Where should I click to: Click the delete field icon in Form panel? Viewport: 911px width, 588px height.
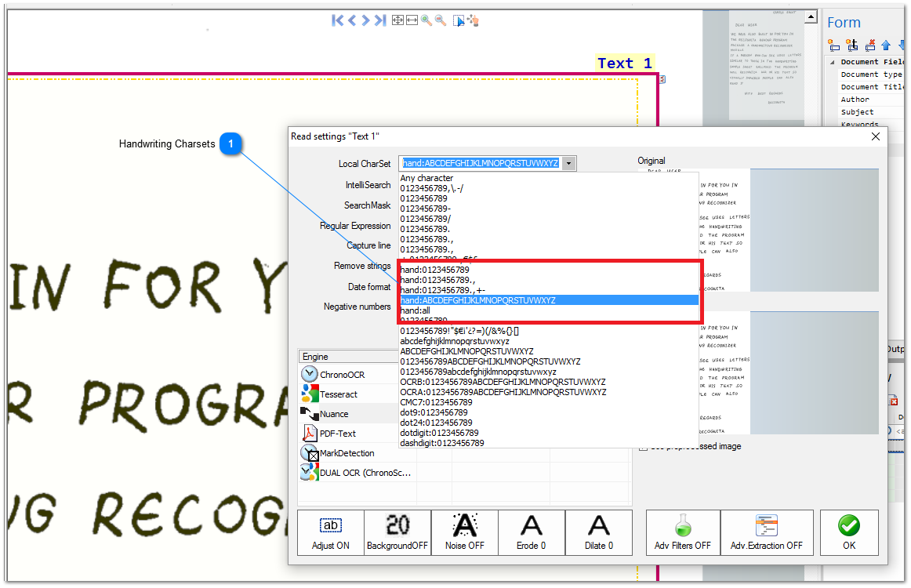pos(870,45)
